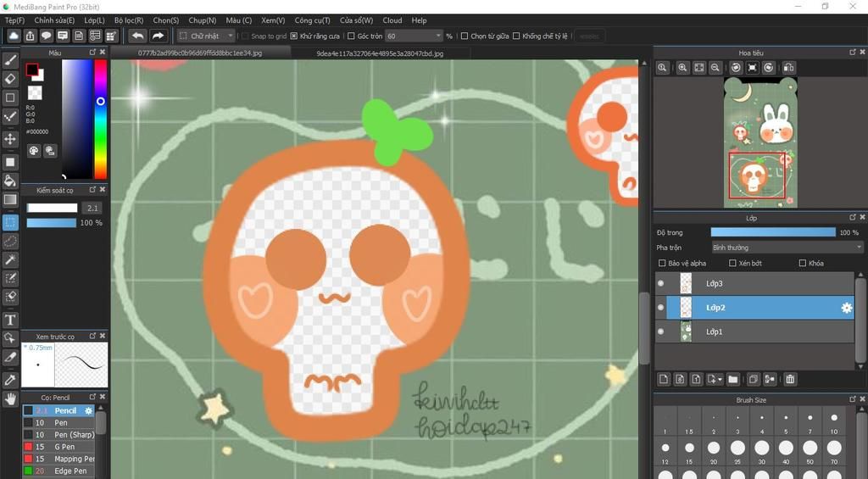Switch to 9dea4e117a327064e4895e3a28047cbd.jpg tab
868x479 pixels.
380,53
